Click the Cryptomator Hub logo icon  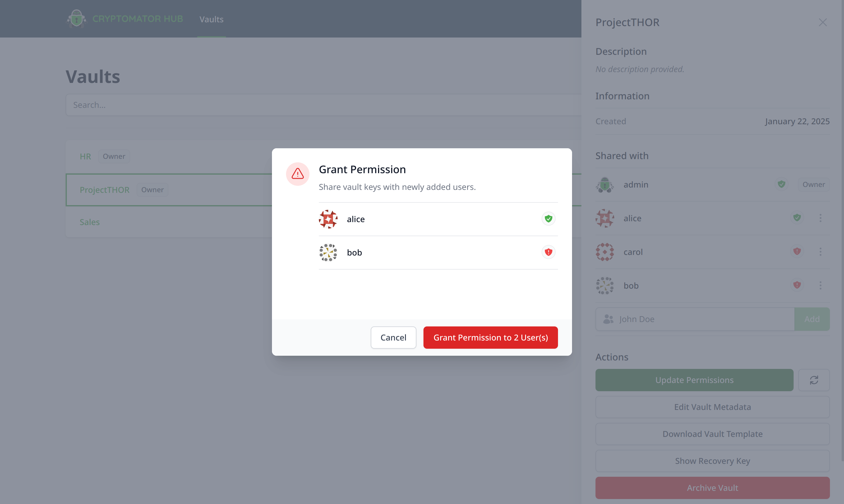click(x=76, y=19)
